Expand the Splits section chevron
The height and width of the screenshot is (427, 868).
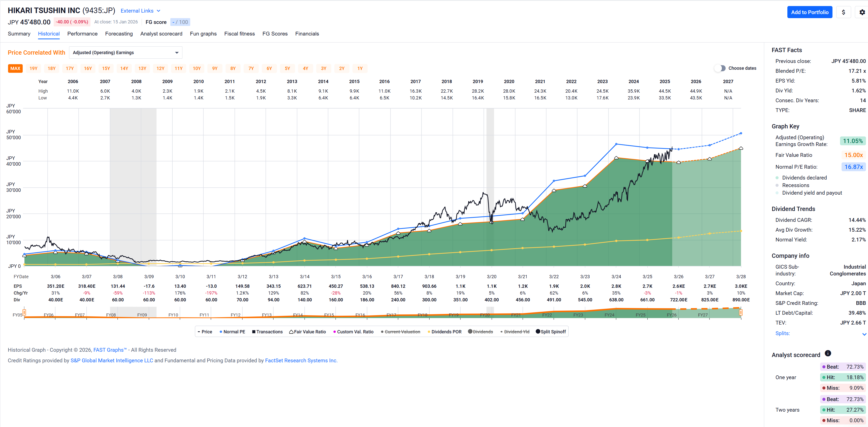coord(864,334)
